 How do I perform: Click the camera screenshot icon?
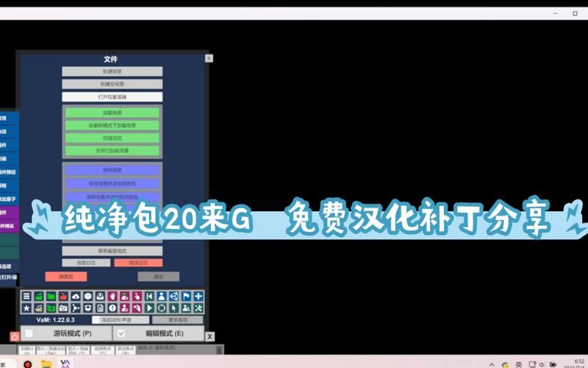point(63,308)
